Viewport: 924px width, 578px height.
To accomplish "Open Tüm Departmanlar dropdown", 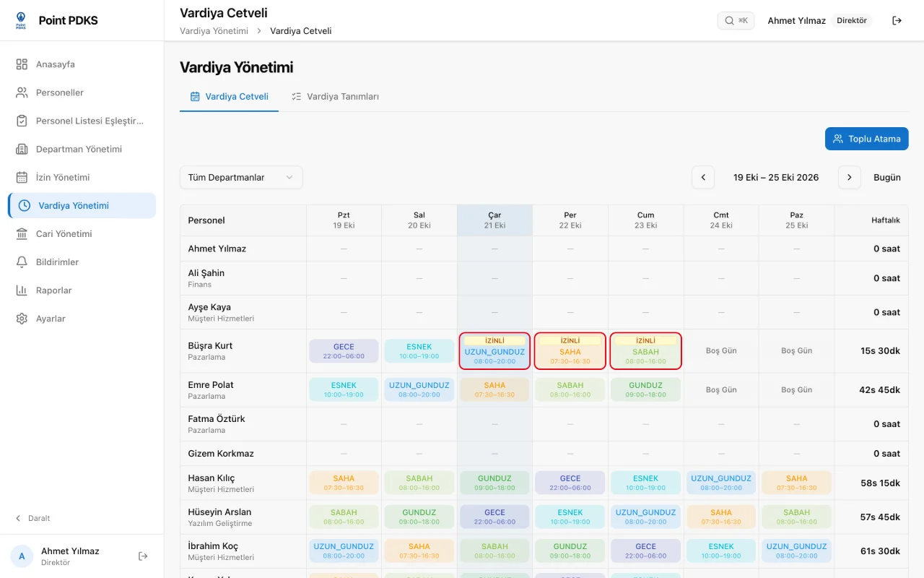I will tap(241, 177).
